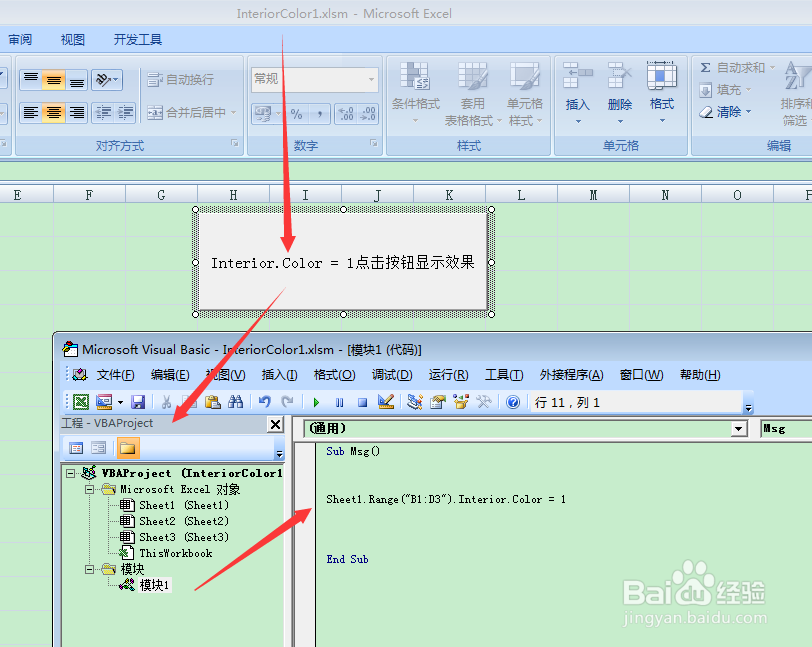The image size is (812, 647).
Task: Toggle 自动换行 wrap text
Action: pyautogui.click(x=180, y=80)
